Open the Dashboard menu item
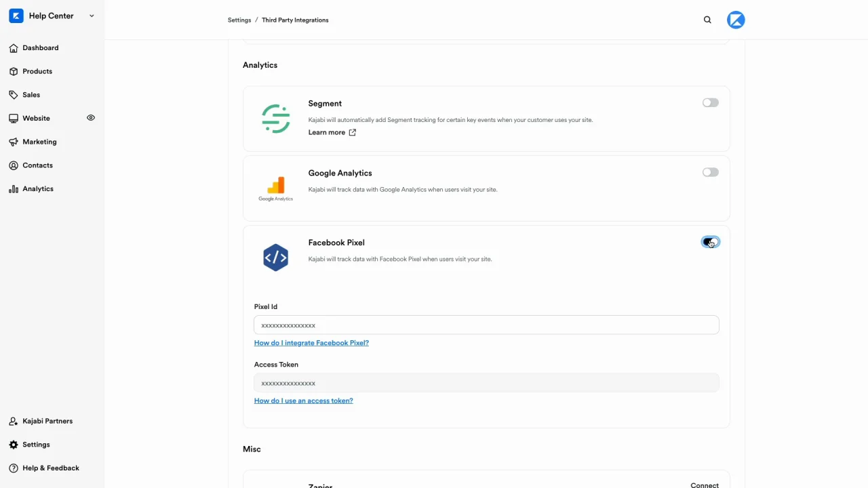The height and width of the screenshot is (488, 868). [x=41, y=48]
